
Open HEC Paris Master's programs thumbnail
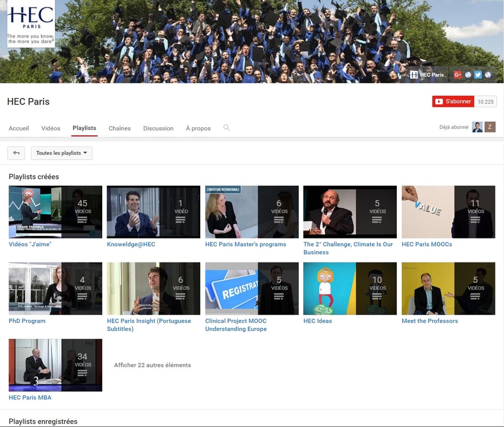click(251, 212)
